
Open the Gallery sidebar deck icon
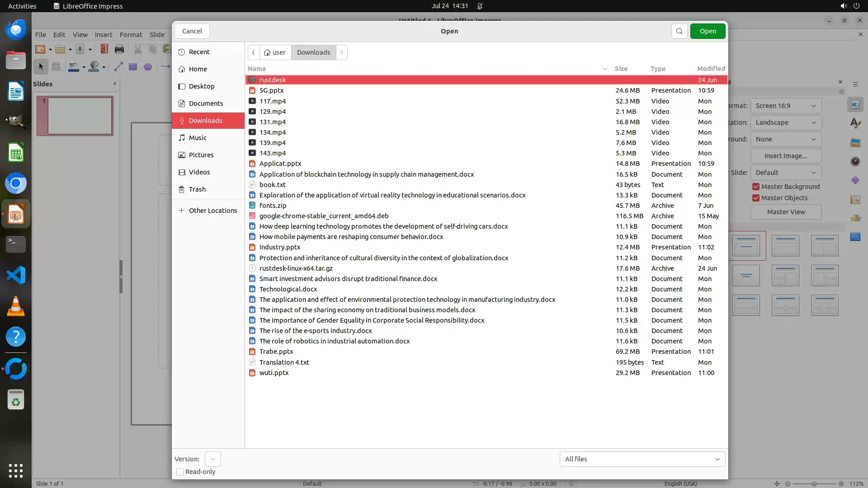click(x=855, y=143)
